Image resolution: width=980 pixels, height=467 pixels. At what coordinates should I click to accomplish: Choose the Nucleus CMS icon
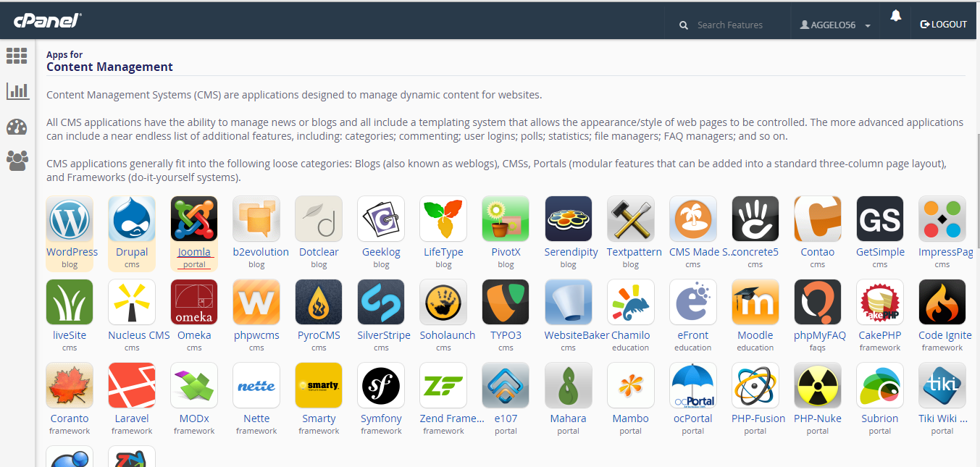point(132,302)
